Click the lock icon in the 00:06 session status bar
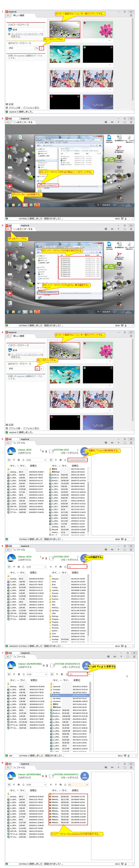 [125, 539]
